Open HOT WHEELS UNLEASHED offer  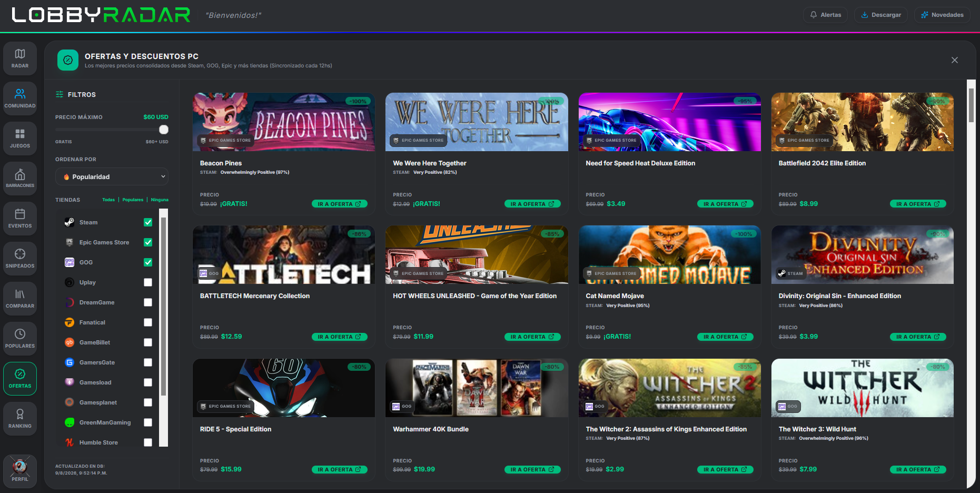pyautogui.click(x=532, y=337)
